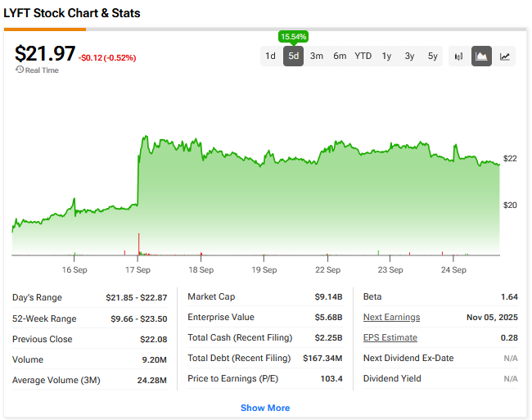Click the 22 Sep date marker

(327, 269)
